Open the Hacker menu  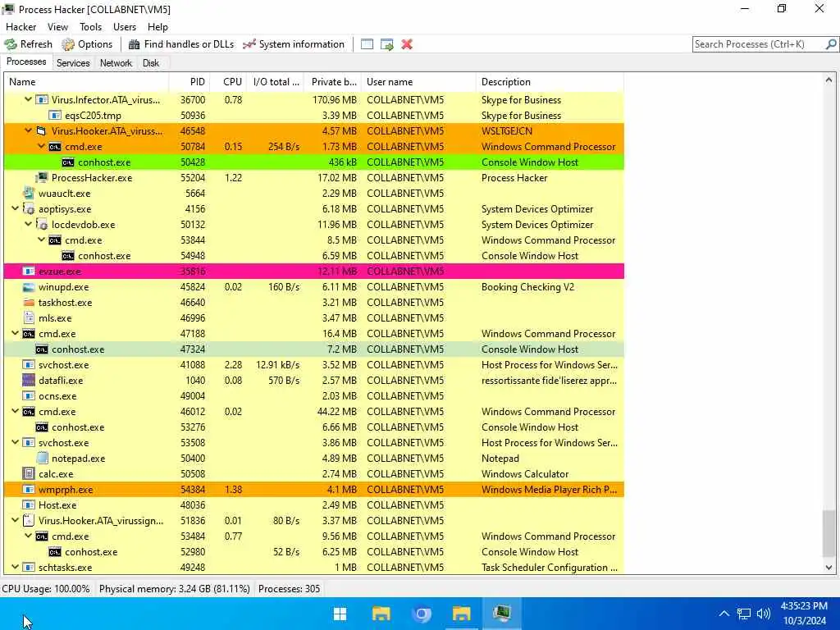[21, 27]
